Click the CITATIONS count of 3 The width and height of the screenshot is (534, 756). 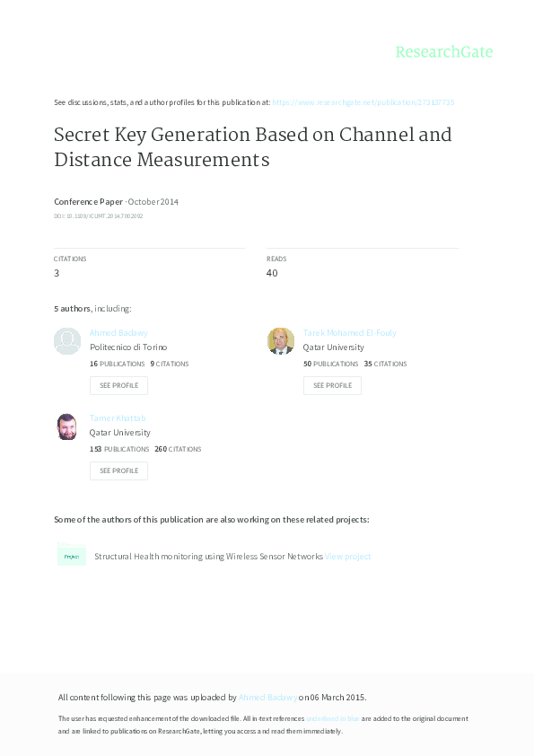[x=56, y=272]
